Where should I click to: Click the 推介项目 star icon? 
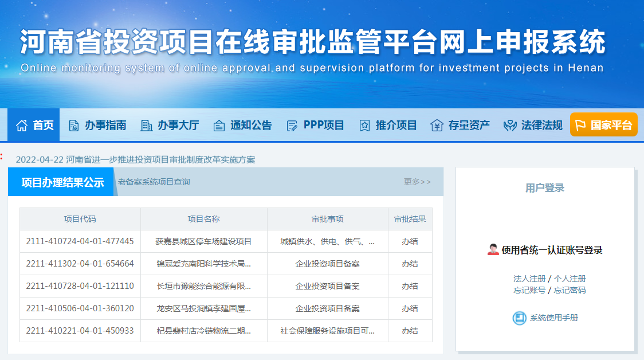pos(364,126)
